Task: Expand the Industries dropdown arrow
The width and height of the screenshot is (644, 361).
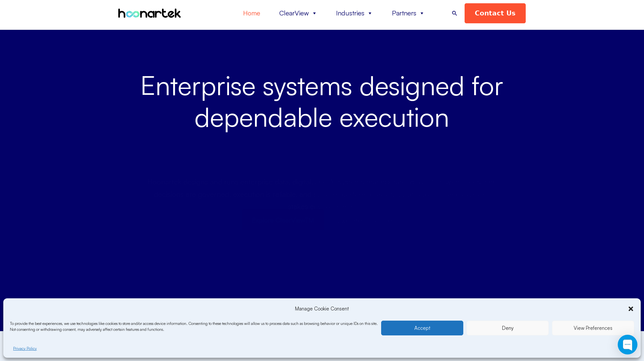Action: (x=370, y=13)
